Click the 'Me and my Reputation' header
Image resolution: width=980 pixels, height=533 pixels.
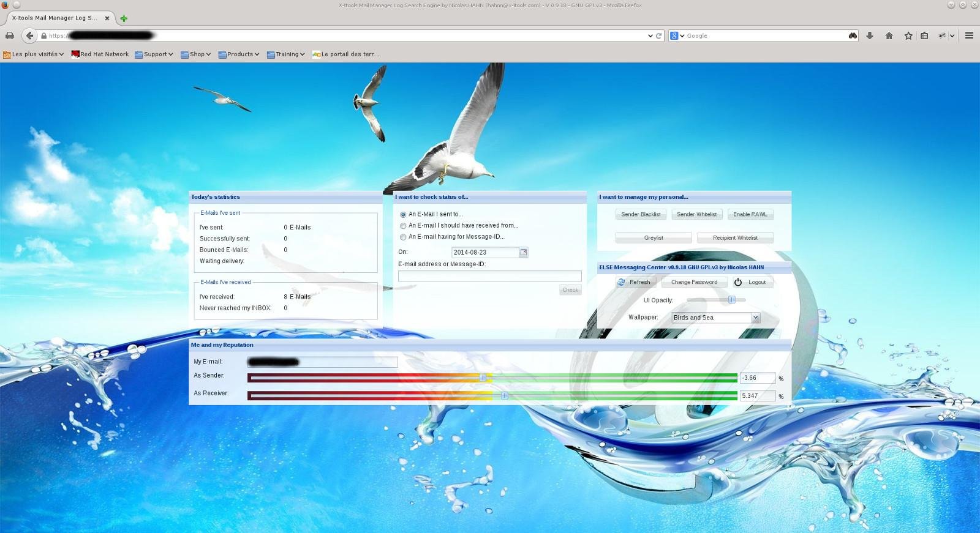pos(489,345)
